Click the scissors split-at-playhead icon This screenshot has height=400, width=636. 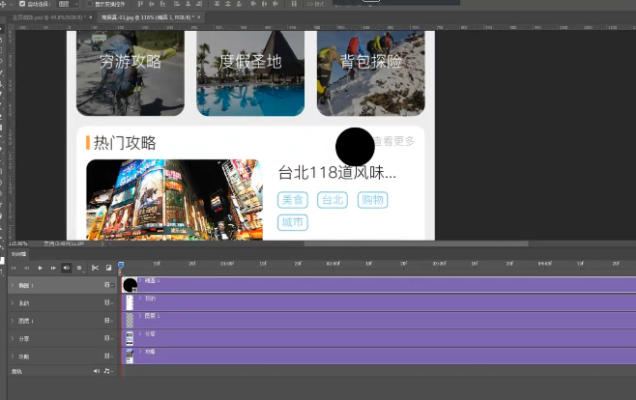95,268
